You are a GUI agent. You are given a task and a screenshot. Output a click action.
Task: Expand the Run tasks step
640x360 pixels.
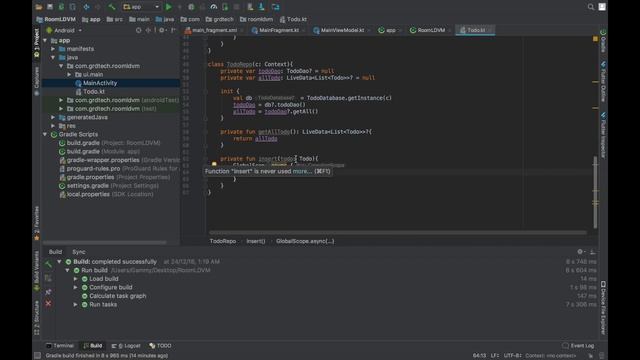pos(76,304)
